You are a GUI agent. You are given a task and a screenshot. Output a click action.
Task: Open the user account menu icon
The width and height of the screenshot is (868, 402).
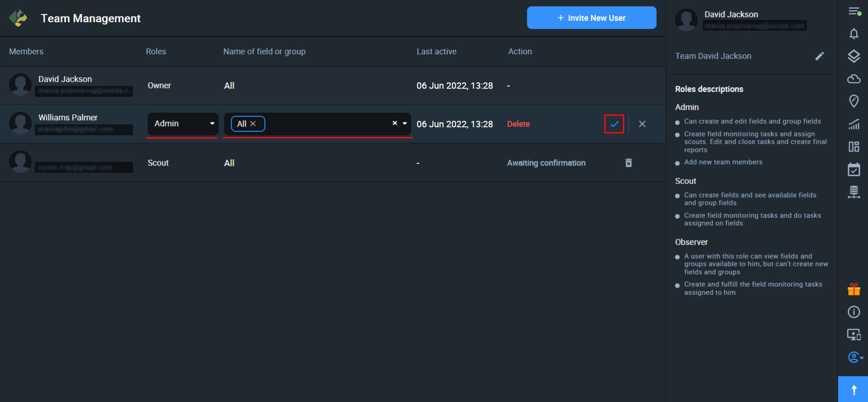(x=854, y=357)
